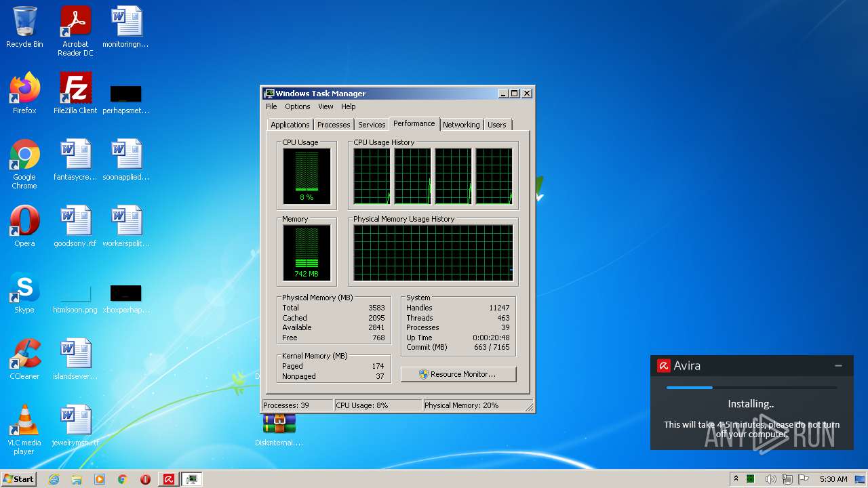Viewport: 868px width, 488px height.
Task: Click the Physical Memory Usage History graph
Action: click(433, 253)
